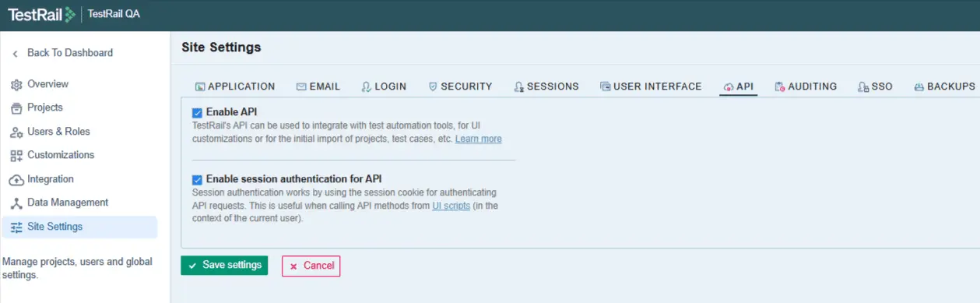This screenshot has width=980, height=303.
Task: Click the API cloud tab icon
Action: pyautogui.click(x=729, y=87)
